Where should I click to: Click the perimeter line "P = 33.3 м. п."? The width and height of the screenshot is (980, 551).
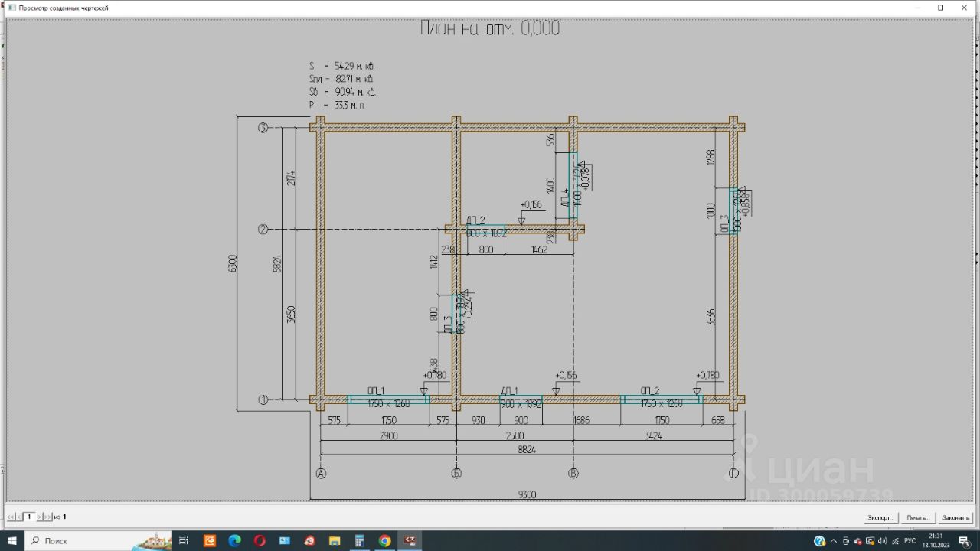coord(337,105)
